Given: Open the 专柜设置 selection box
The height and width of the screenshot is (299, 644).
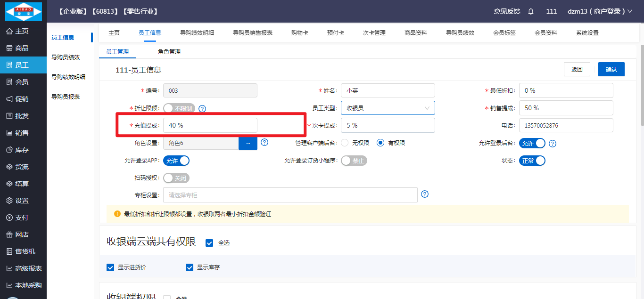Looking at the screenshot, I should (x=290, y=195).
